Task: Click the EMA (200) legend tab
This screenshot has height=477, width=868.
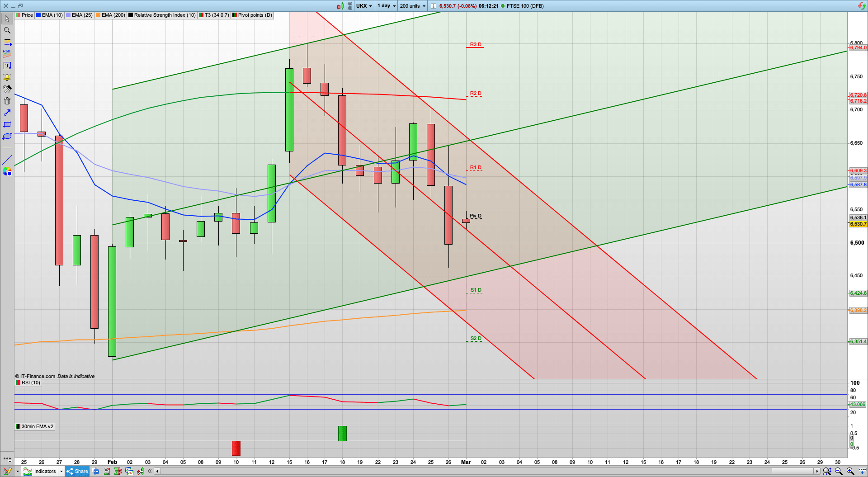Action: click(x=111, y=15)
